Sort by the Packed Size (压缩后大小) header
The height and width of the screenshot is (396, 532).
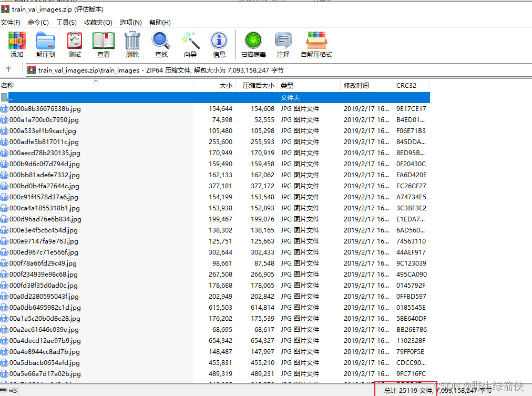pyautogui.click(x=256, y=86)
